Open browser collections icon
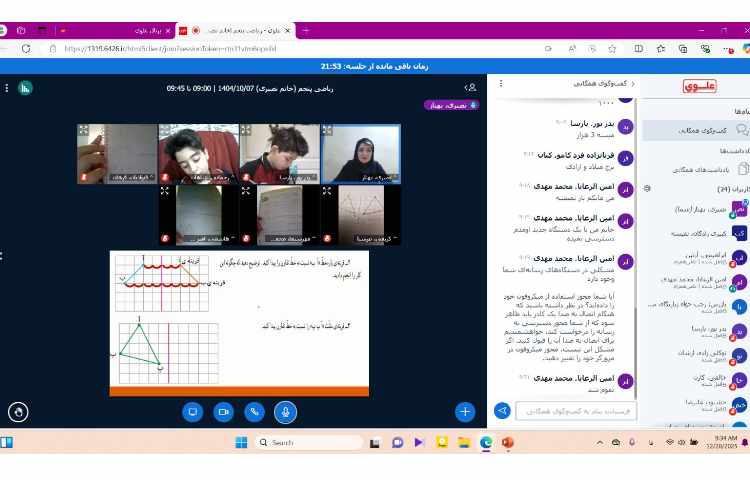750x480 pixels. (x=683, y=49)
